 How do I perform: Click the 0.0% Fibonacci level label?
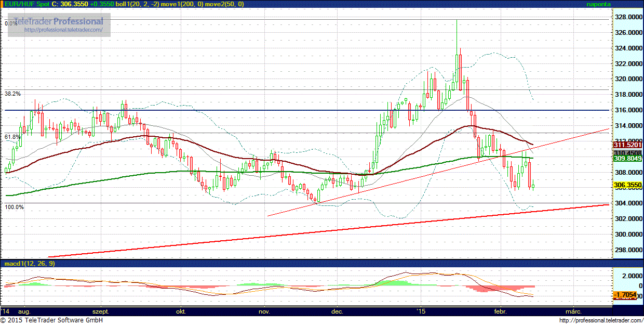[x=11, y=23]
